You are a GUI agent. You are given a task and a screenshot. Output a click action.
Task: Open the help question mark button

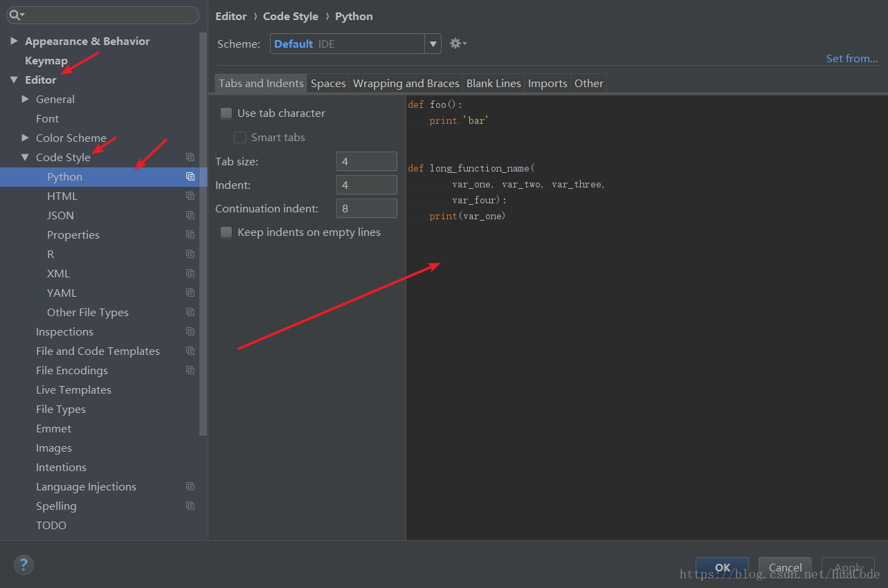point(24,565)
